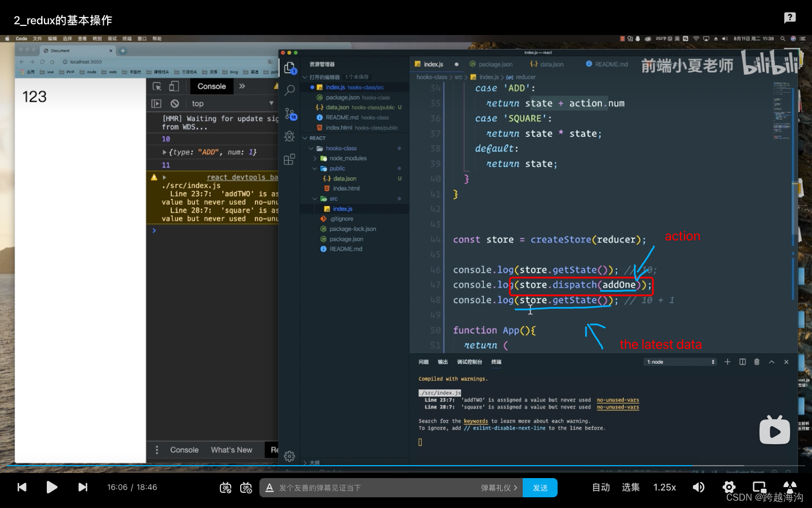Click the large bilibili play overlay icon
This screenshot has width=812, height=508.
coord(775,430)
